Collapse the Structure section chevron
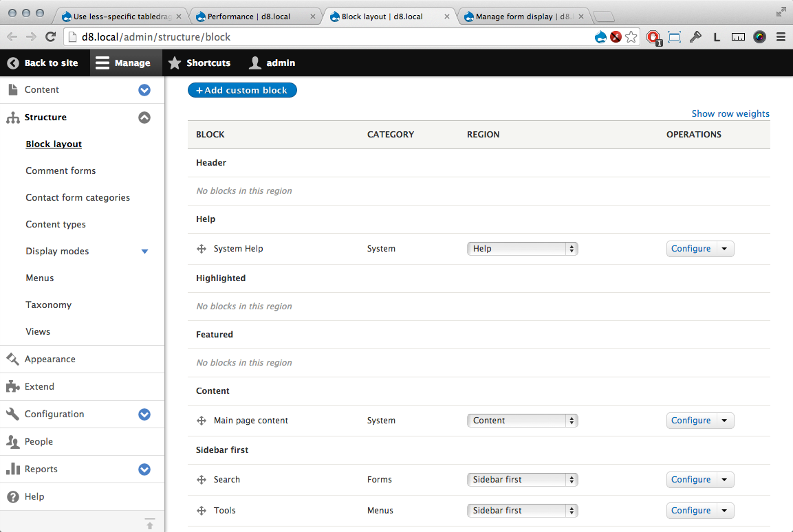Image resolution: width=793 pixels, height=532 pixels. pos(144,117)
